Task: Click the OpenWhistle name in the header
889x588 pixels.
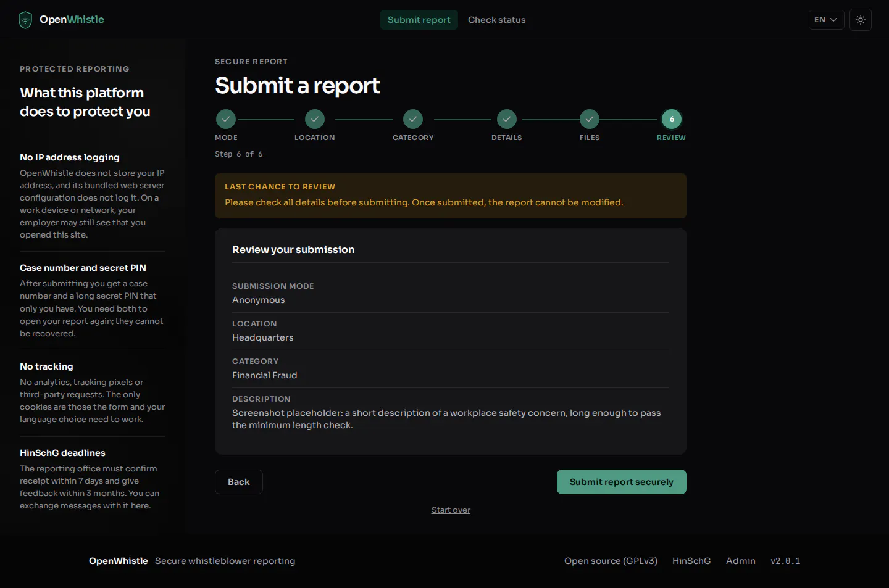Action: pos(72,20)
